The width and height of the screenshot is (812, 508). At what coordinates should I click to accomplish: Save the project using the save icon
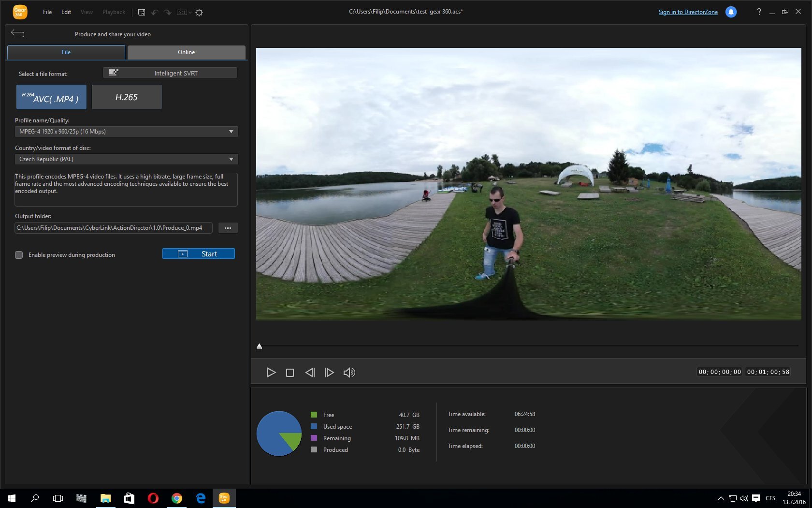[x=141, y=12]
